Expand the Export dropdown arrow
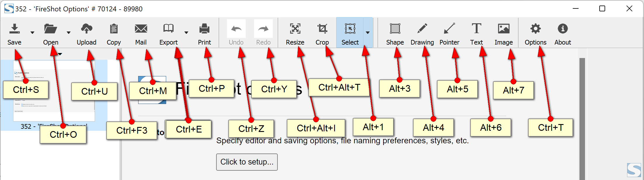The width and height of the screenshot is (644, 180). coord(186,33)
